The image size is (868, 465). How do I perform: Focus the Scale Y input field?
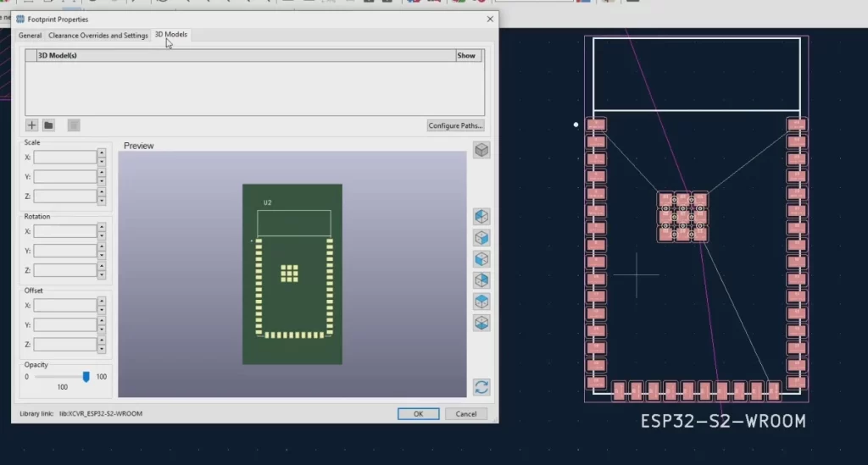pyautogui.click(x=64, y=176)
